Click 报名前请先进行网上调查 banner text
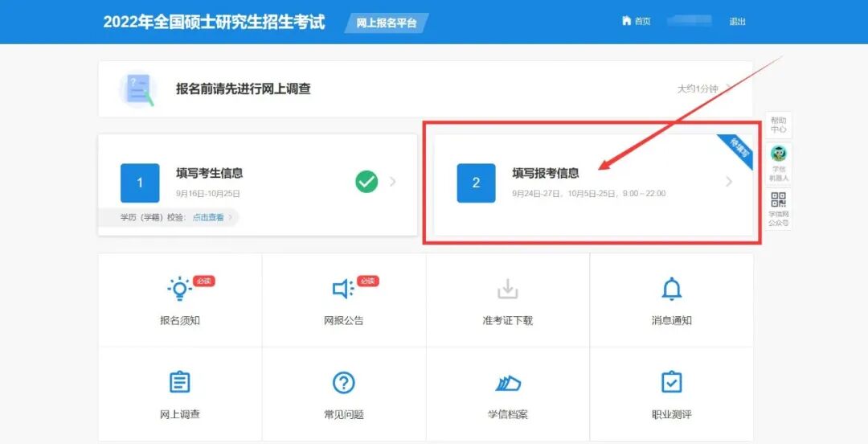This screenshot has width=868, height=444. 244,88
